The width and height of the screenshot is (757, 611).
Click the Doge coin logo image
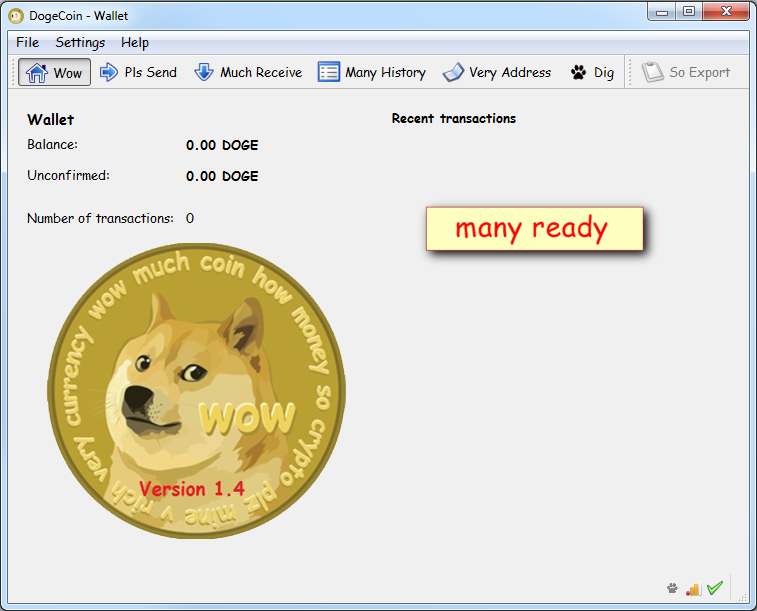196,390
